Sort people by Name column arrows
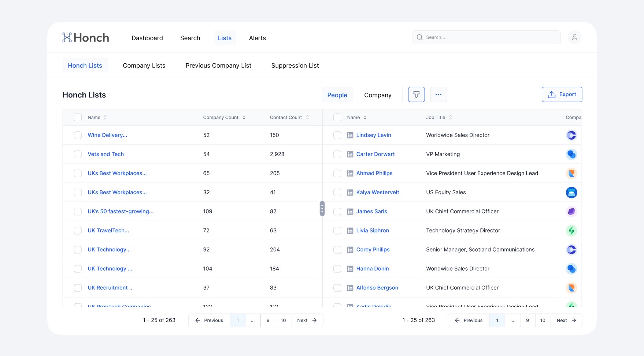The image size is (644, 356). [x=365, y=117]
